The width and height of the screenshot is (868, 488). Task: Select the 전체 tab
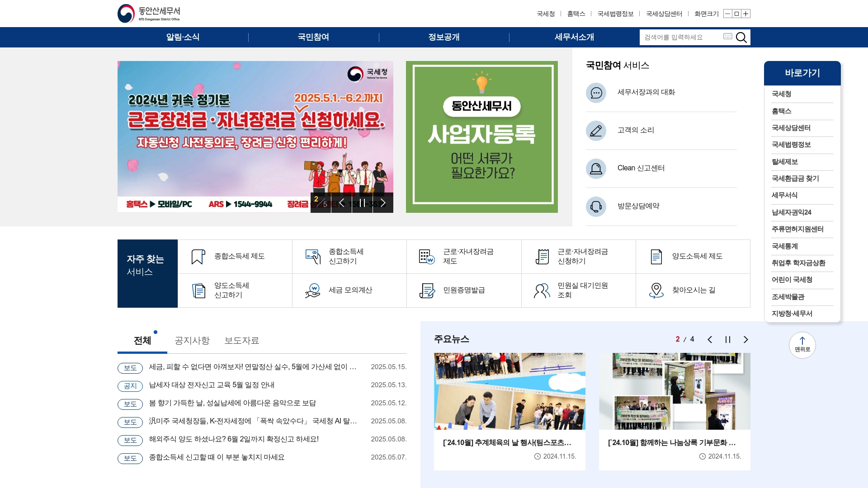click(142, 341)
